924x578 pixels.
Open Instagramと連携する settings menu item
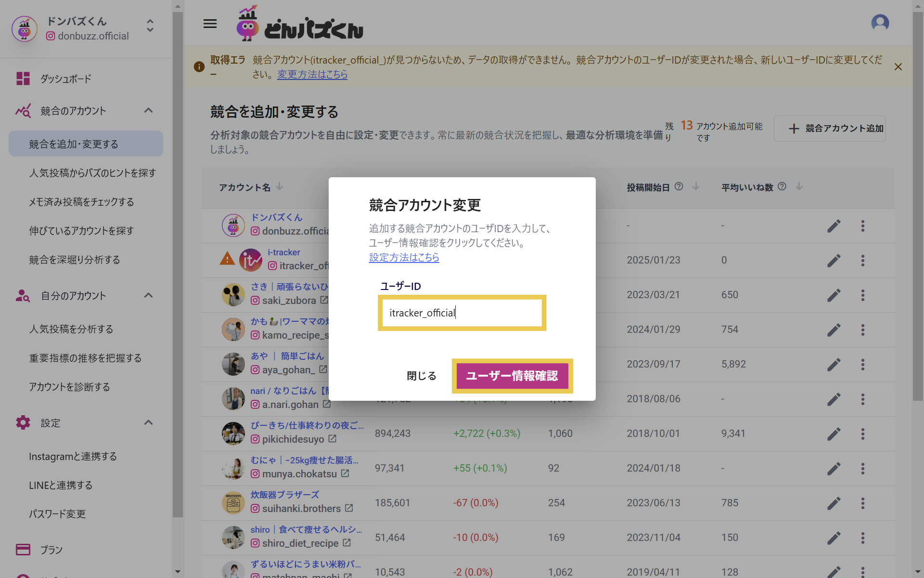click(x=73, y=456)
